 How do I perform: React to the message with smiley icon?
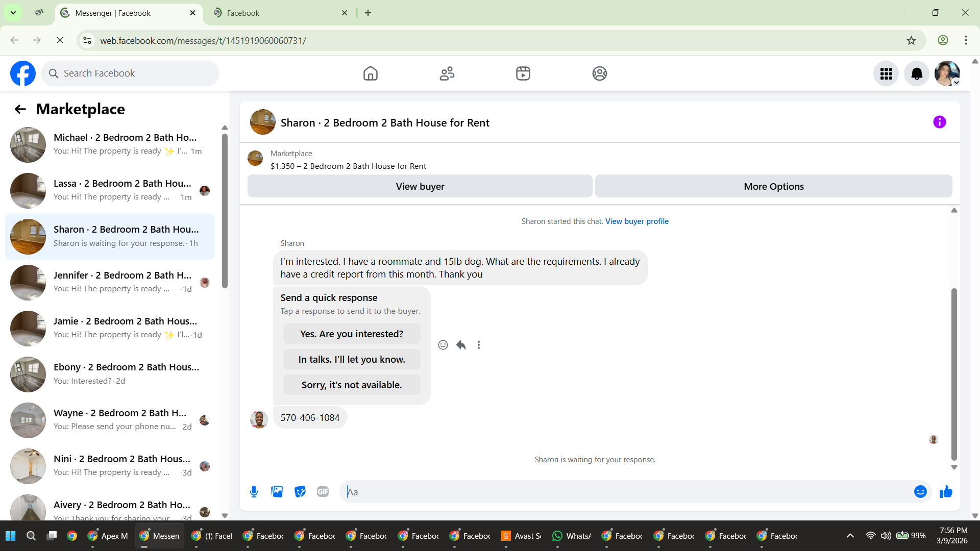[443, 345]
